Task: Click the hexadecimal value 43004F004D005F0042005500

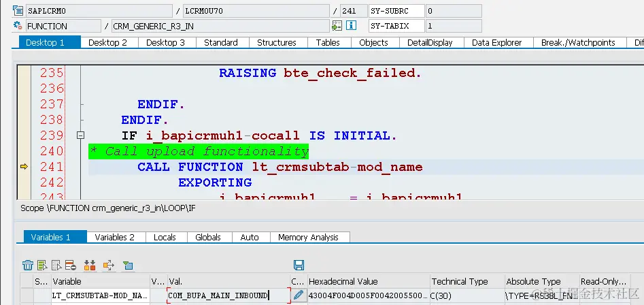Action: click(369, 295)
